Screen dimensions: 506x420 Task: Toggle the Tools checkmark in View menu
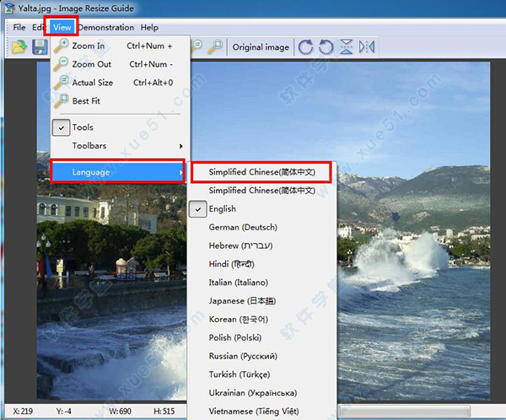(61, 127)
